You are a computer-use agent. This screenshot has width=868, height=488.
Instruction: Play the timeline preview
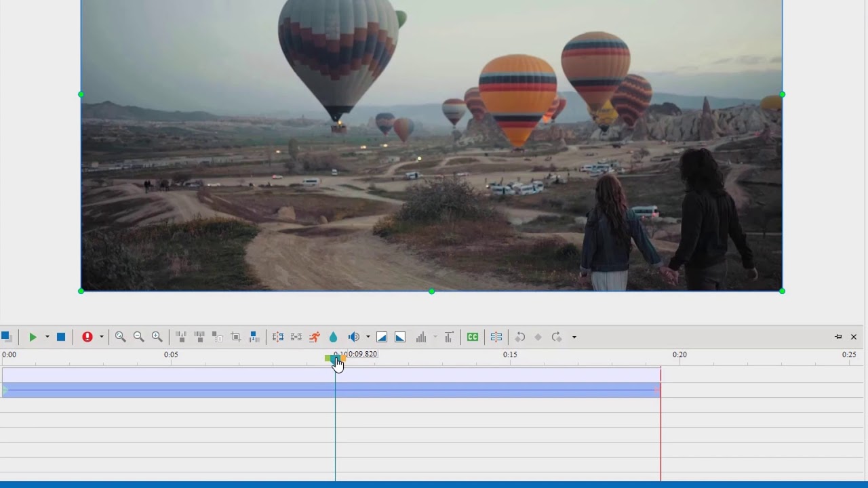click(x=33, y=337)
